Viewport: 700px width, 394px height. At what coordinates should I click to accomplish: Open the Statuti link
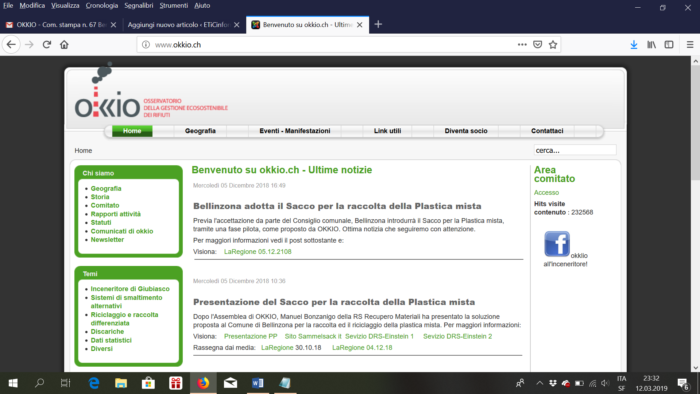[x=101, y=222]
